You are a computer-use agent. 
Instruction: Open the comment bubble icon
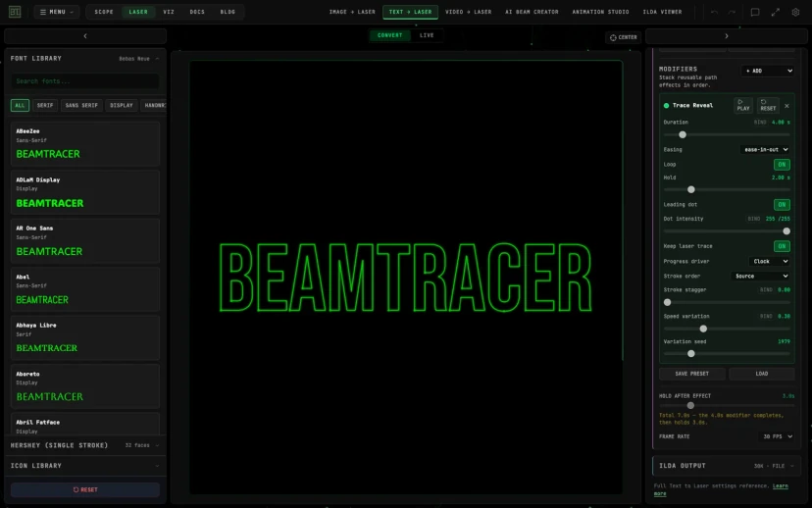755,12
